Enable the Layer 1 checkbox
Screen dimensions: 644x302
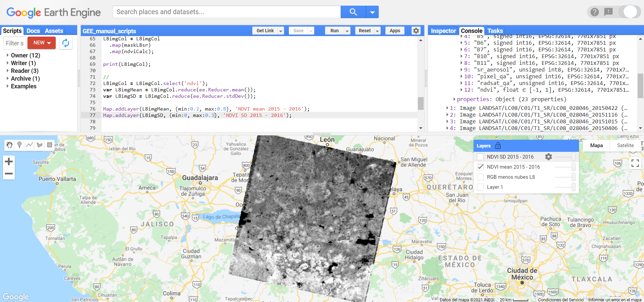point(480,187)
